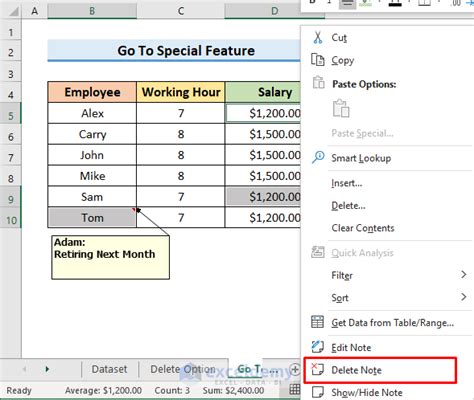Click the Go To Special Feature title cell

click(x=174, y=51)
